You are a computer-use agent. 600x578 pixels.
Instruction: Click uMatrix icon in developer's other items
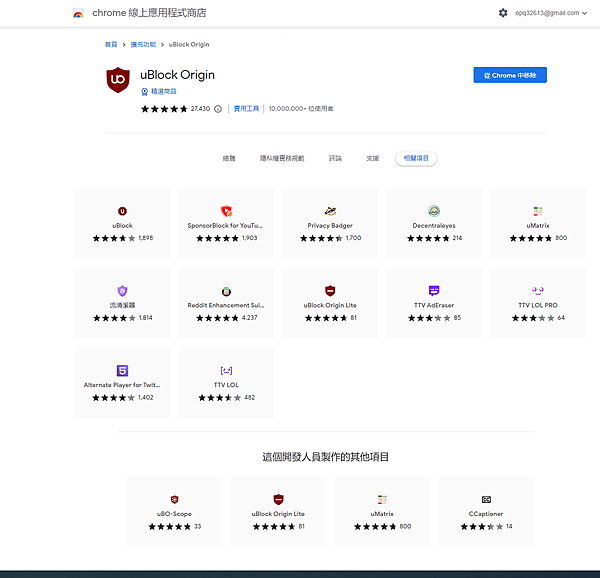click(x=382, y=500)
